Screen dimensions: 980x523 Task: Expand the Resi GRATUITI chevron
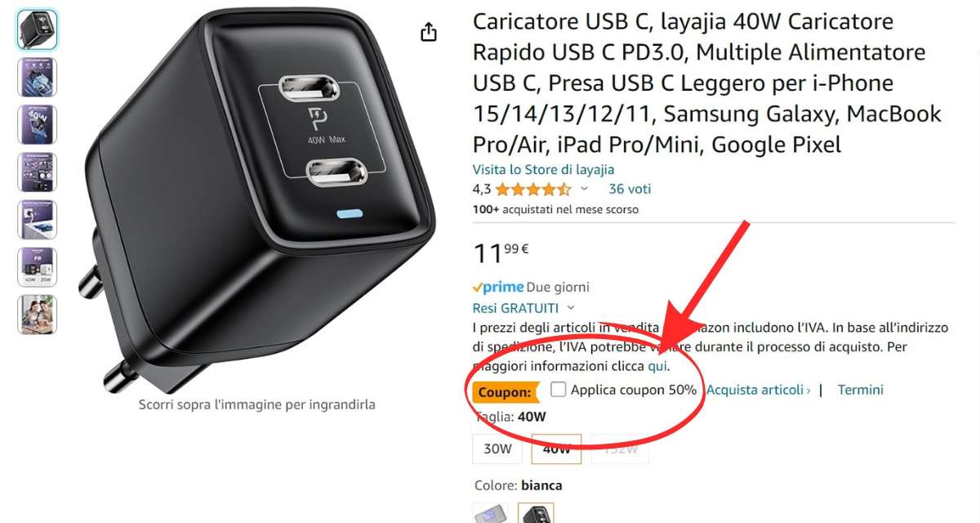(570, 308)
